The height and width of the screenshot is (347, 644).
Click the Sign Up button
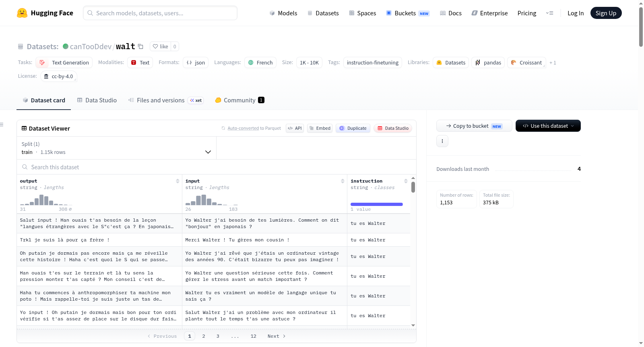tap(606, 13)
